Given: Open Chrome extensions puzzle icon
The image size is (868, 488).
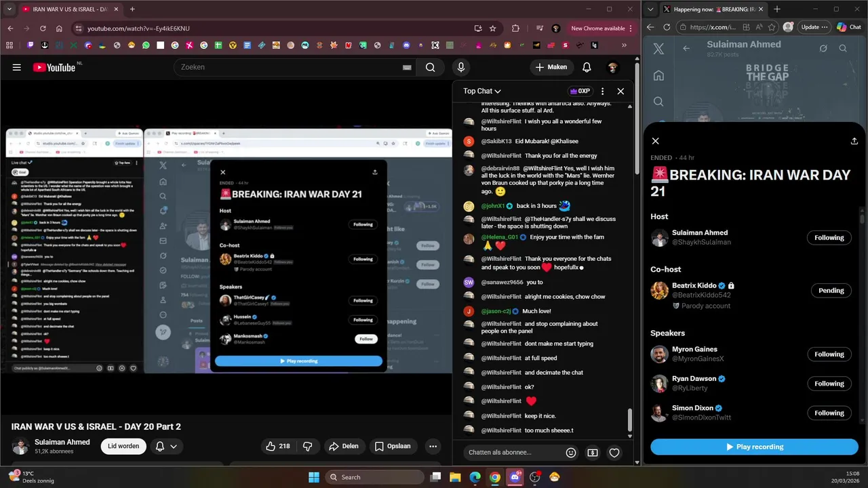Looking at the screenshot, I should point(515,28).
